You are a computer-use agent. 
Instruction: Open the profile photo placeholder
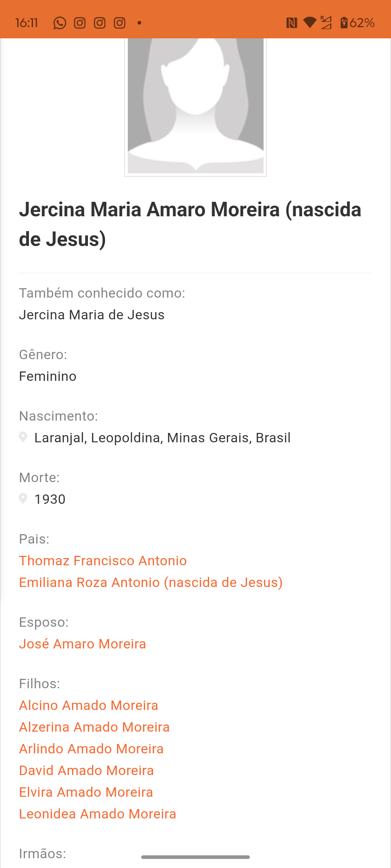point(195,107)
